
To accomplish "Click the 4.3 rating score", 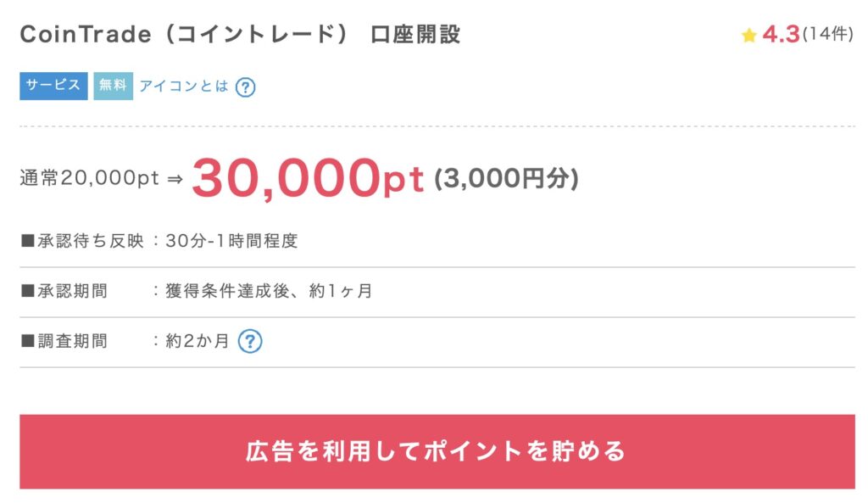I will click(x=781, y=35).
